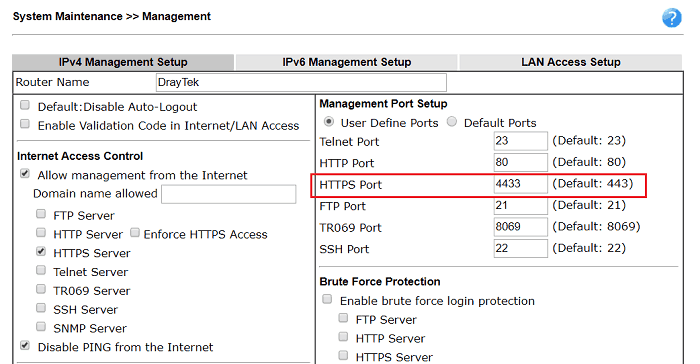Click the Domain name allowed field

[x=229, y=194]
